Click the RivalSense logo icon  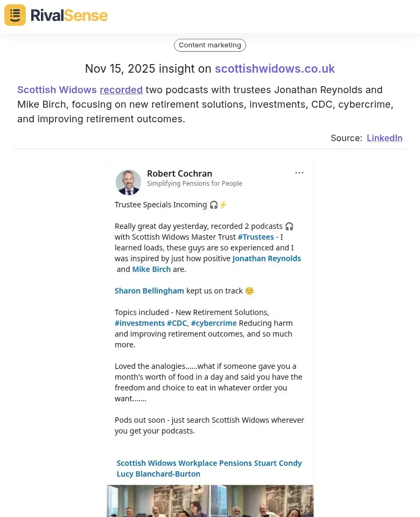point(15,15)
